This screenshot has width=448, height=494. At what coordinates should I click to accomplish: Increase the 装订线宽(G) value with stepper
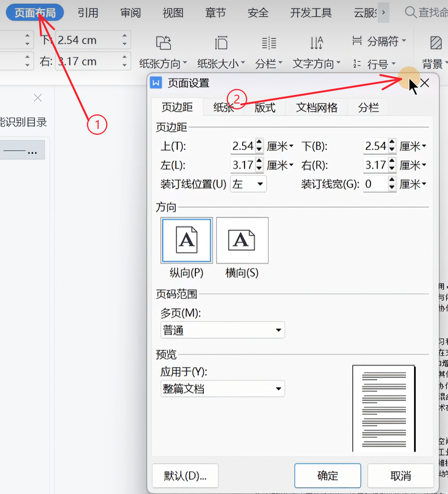(x=392, y=180)
